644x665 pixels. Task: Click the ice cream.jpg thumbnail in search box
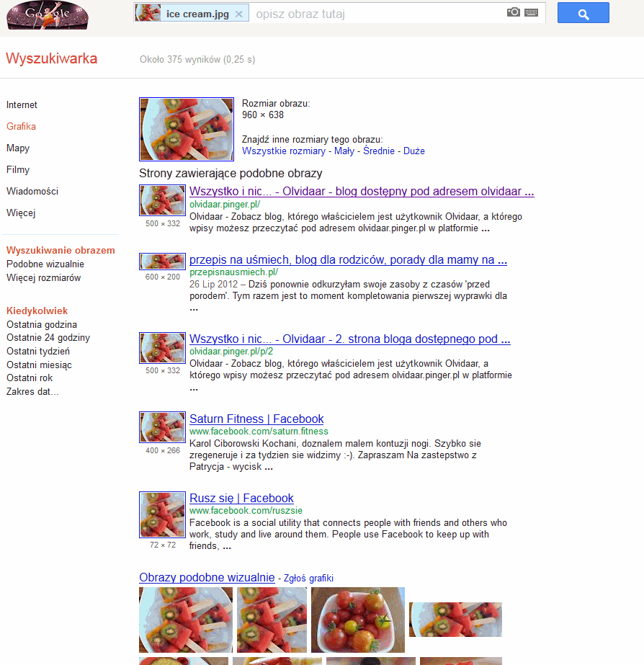click(x=148, y=13)
